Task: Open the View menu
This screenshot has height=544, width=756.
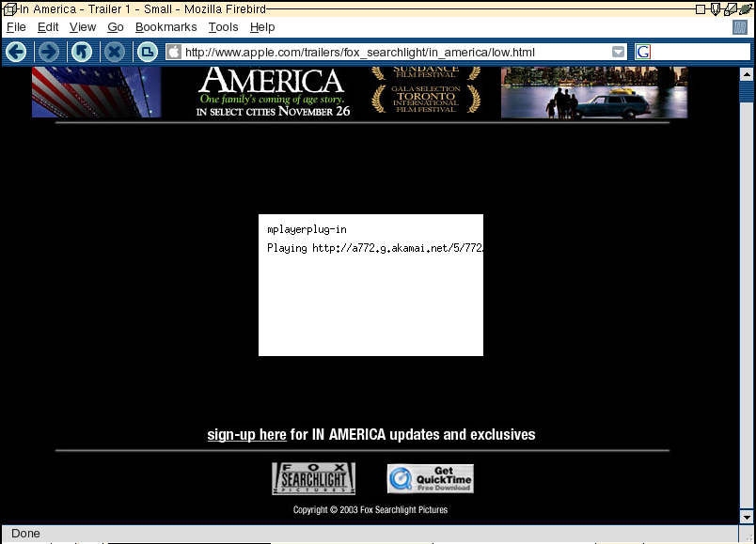Action: click(x=83, y=27)
